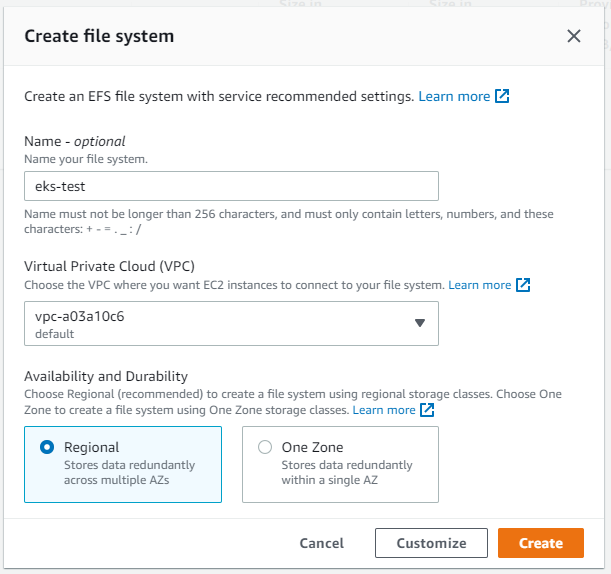Click Learn more about recommended settings
Image resolution: width=611 pixels, height=574 pixels.
pyautogui.click(x=454, y=96)
